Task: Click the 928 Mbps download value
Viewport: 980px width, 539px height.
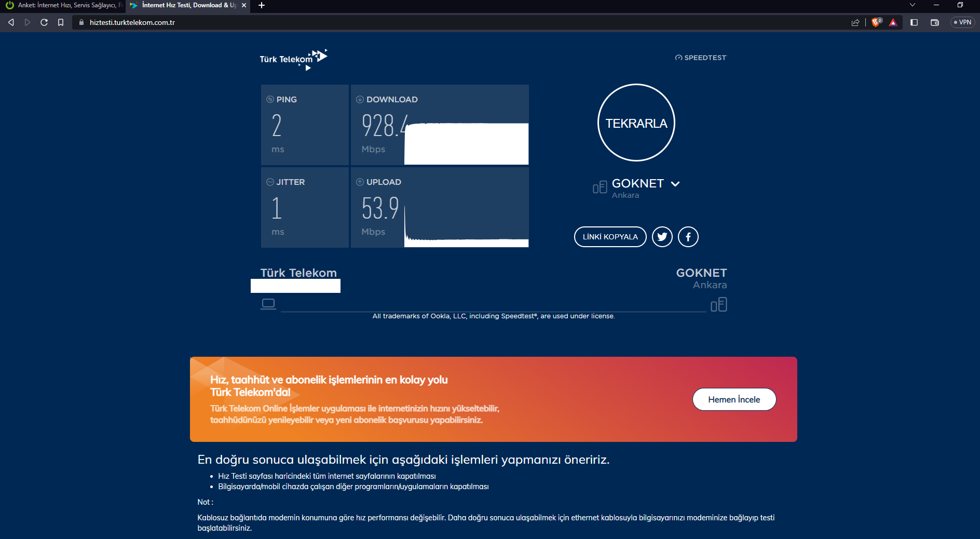Action: click(385, 126)
